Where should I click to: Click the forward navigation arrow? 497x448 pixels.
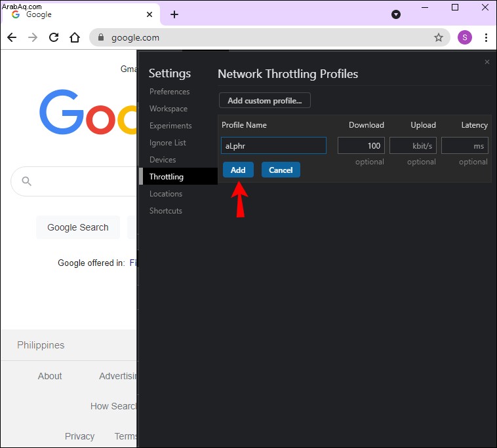[x=33, y=37]
